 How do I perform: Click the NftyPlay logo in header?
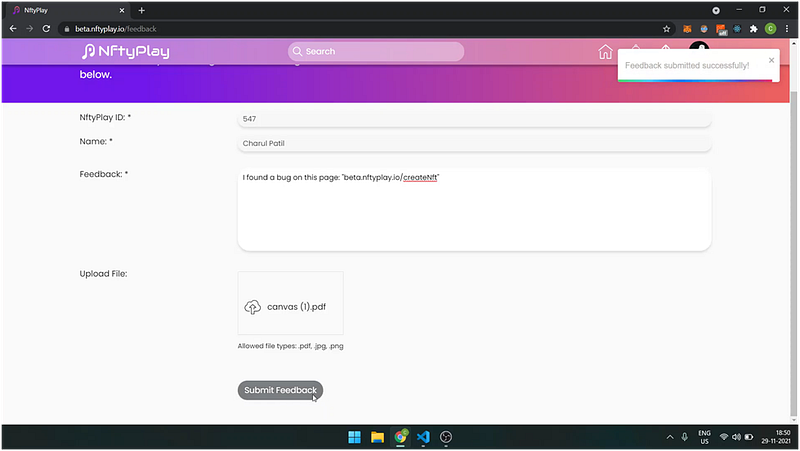[x=126, y=52]
